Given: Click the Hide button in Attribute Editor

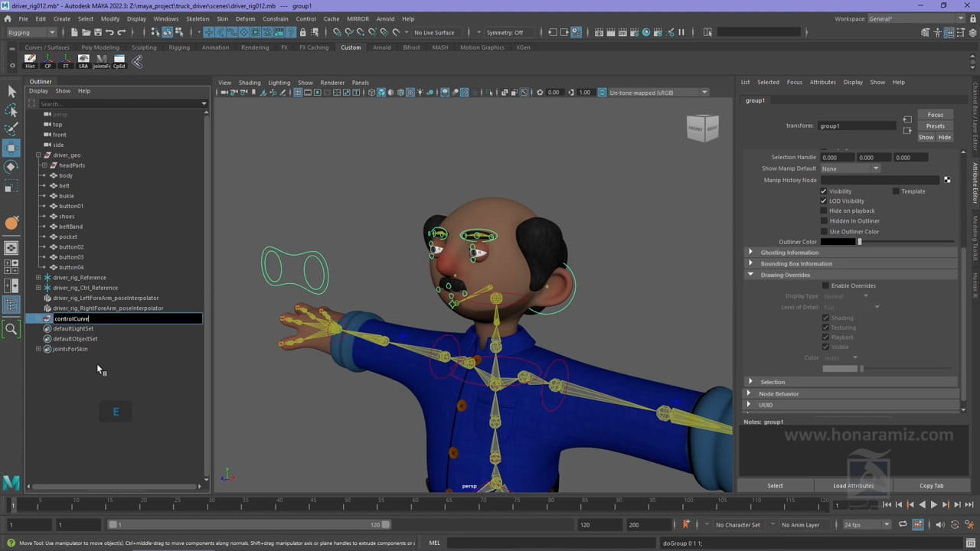Looking at the screenshot, I should pyautogui.click(x=945, y=138).
